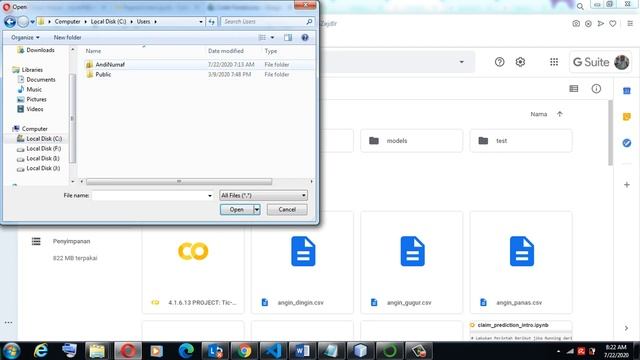Open Calendar in Drive side panel
Viewport: 640px width, 360px height.
click(x=627, y=91)
